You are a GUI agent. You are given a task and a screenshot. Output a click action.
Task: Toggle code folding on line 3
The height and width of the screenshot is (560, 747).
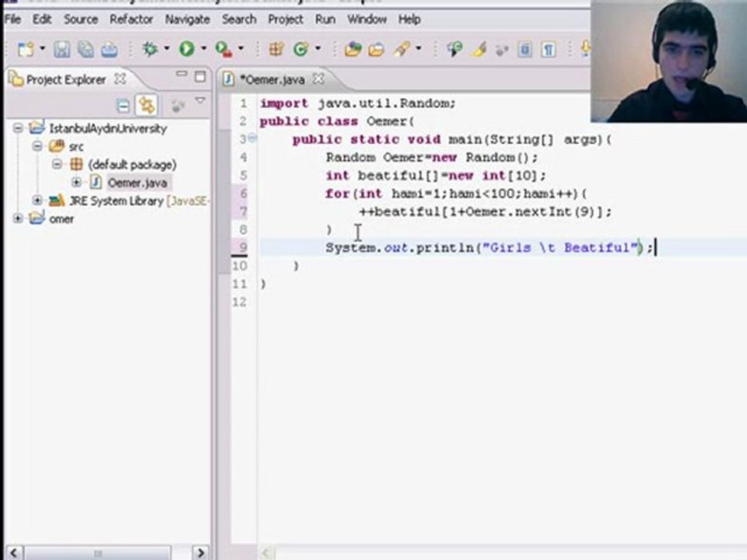pos(252,138)
